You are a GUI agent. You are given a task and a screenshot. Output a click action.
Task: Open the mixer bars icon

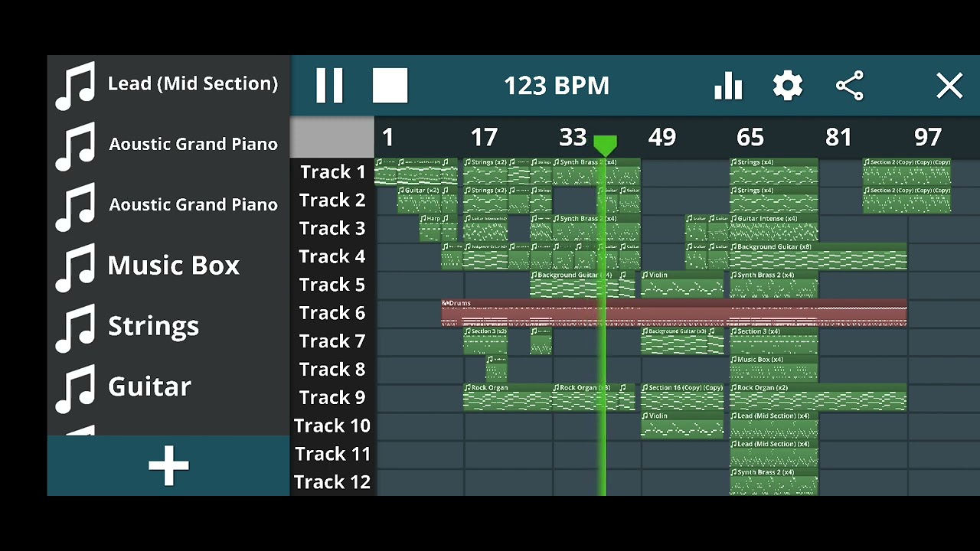(x=728, y=86)
